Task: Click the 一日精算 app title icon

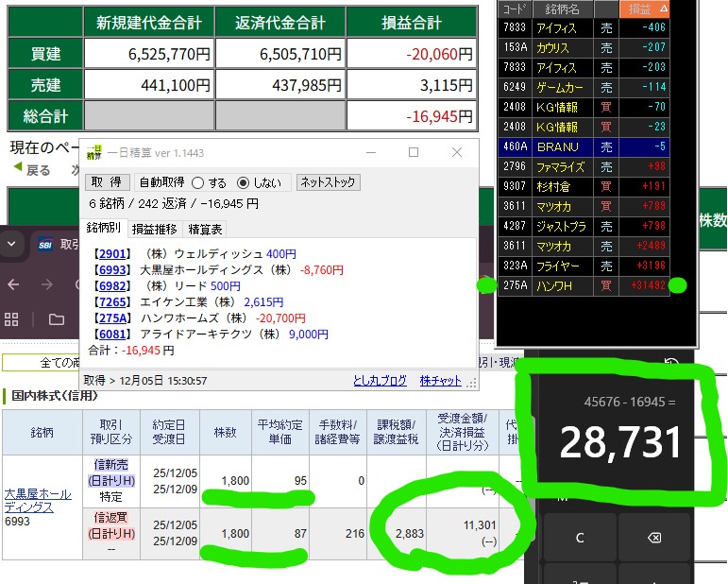Action: 94,152
